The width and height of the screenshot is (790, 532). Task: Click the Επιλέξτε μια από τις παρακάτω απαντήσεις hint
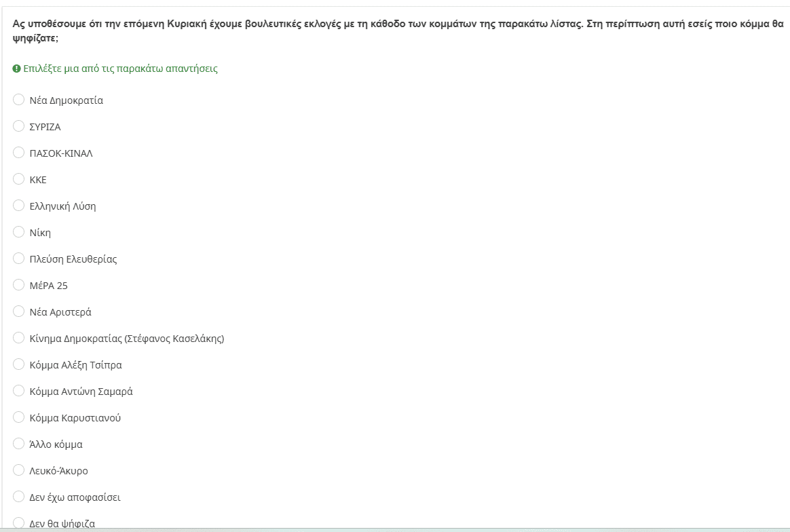pos(121,69)
